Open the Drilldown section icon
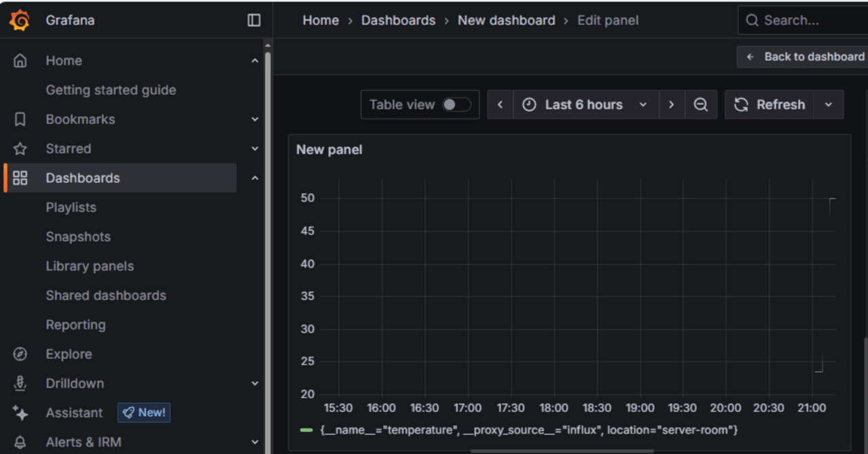The height and width of the screenshot is (454, 868). click(x=20, y=383)
